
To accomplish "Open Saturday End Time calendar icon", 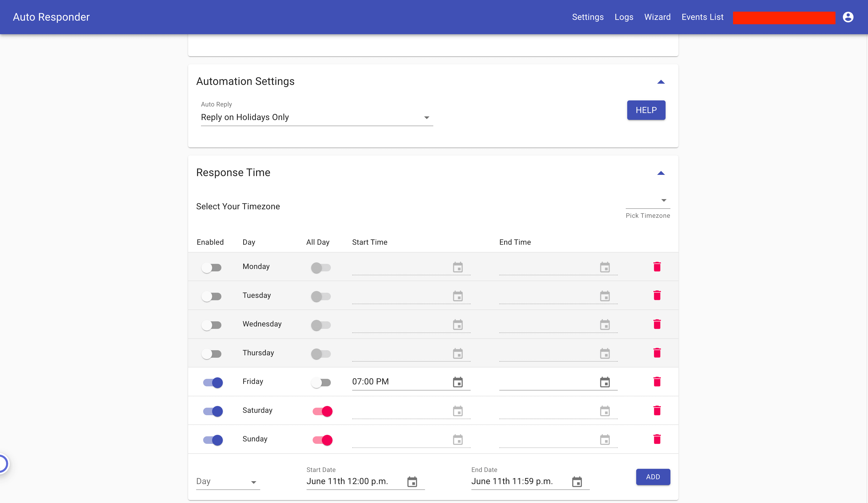I will (x=605, y=411).
